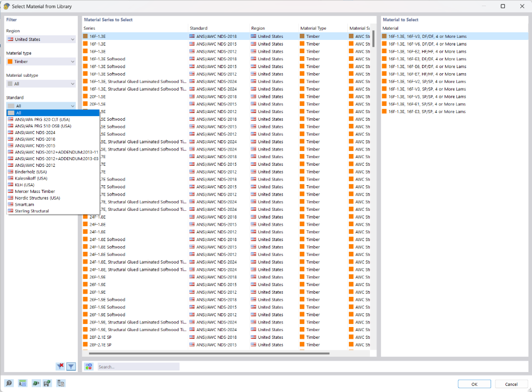Open the help search icon at bottom left
Viewport: 532px width, 392px height.
coord(9,383)
